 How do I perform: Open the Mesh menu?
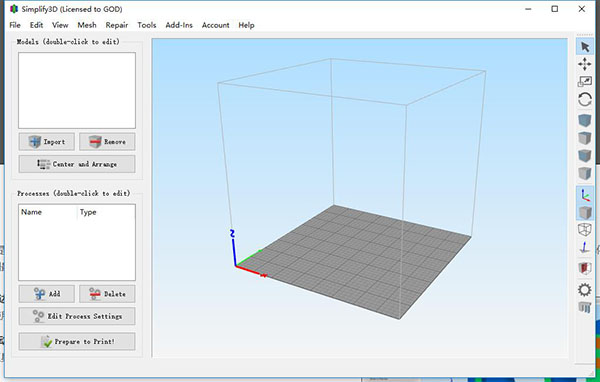tap(87, 25)
